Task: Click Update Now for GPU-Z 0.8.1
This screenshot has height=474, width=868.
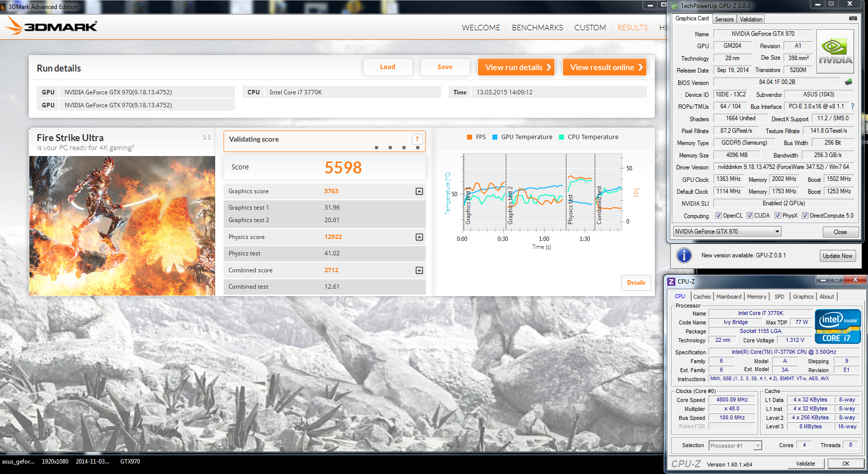Action: pos(837,256)
